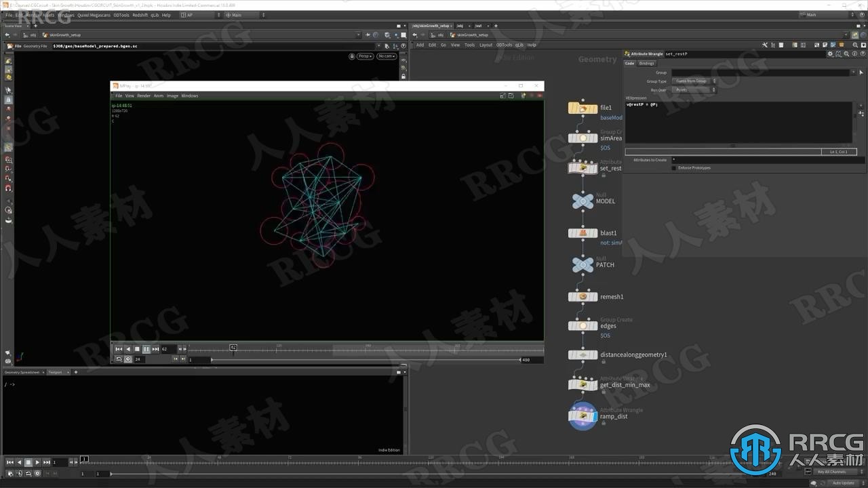Click the MODEL null node
This screenshot has width=868, height=488.
click(583, 201)
